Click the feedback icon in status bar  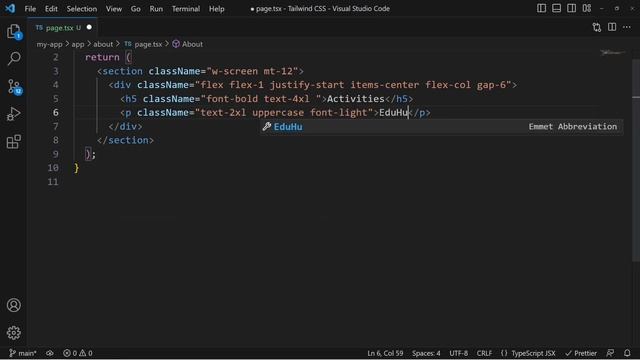pyautogui.click(x=610, y=353)
